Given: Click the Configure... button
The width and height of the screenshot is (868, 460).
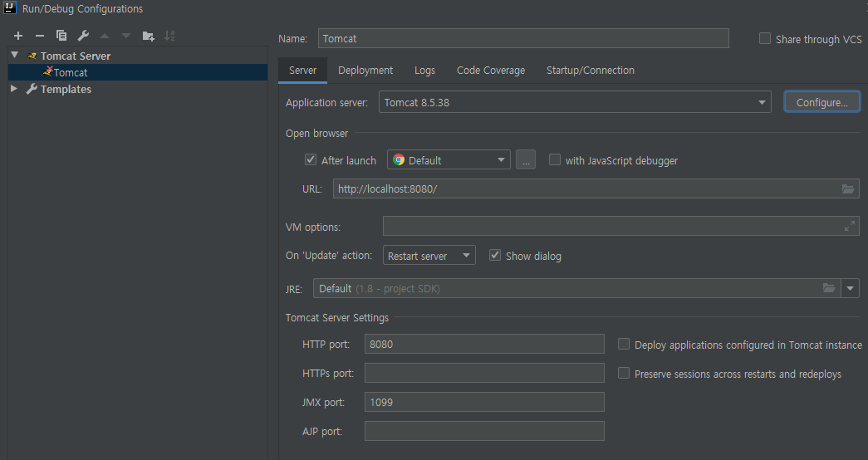Looking at the screenshot, I should [x=822, y=102].
